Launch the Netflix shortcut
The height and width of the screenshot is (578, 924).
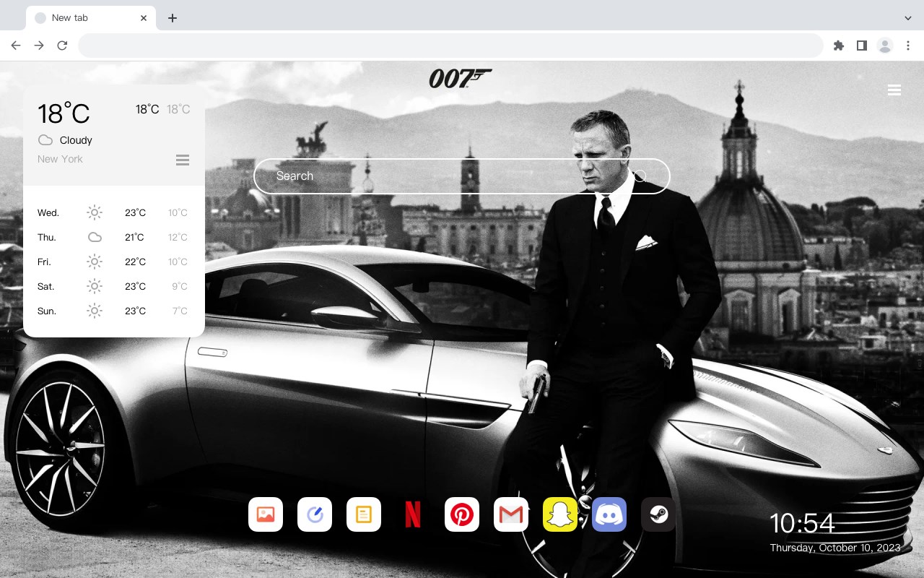[x=413, y=514]
